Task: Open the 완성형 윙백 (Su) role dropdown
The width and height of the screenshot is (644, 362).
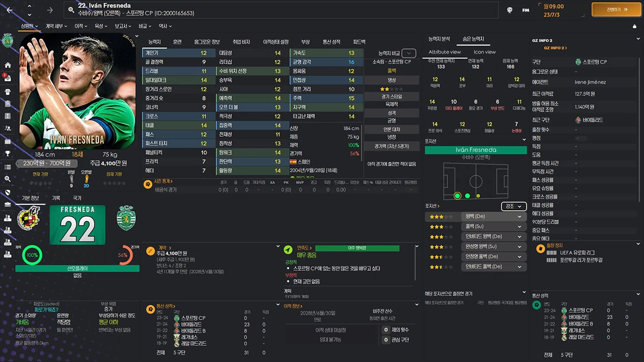Action: tap(493, 247)
